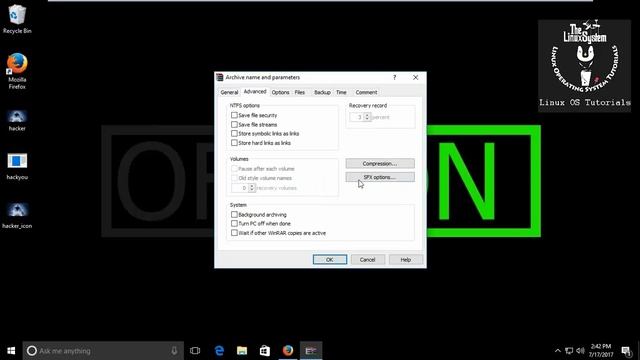640x360 pixels.
Task: Open SFX options...
Action: [380, 177]
